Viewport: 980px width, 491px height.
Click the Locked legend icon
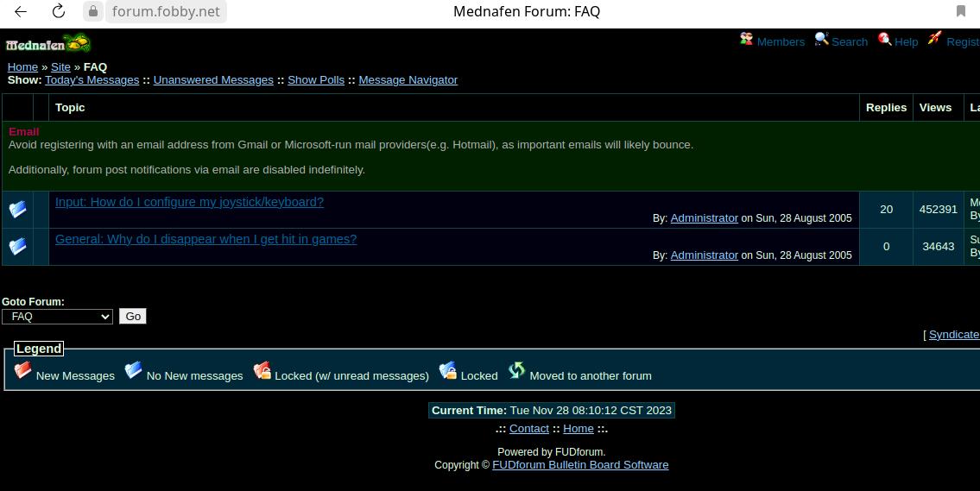(447, 370)
